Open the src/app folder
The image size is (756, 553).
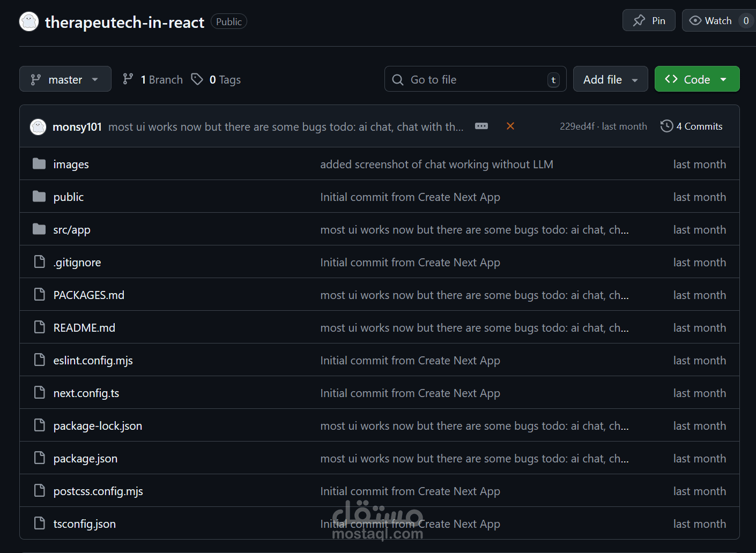[x=72, y=230]
